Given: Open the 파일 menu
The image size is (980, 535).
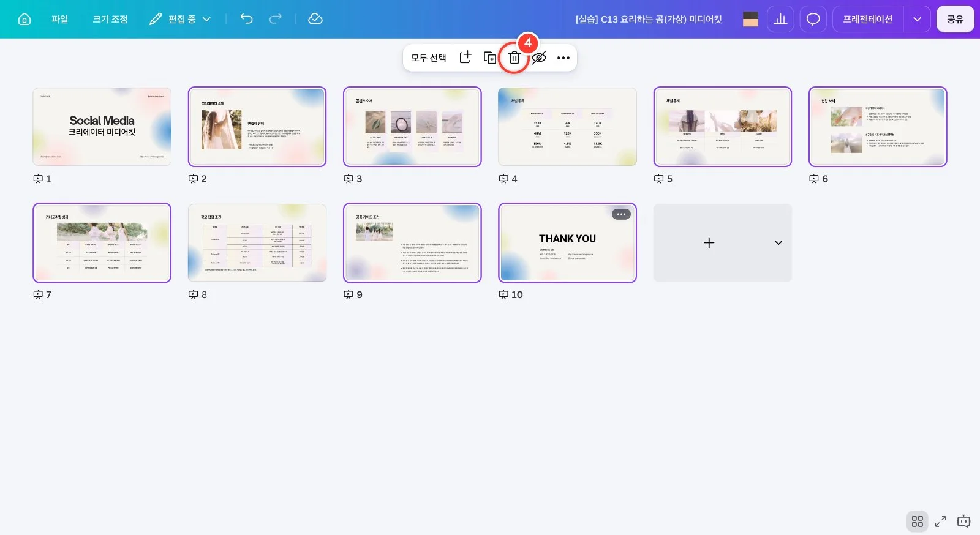Looking at the screenshot, I should [x=59, y=19].
